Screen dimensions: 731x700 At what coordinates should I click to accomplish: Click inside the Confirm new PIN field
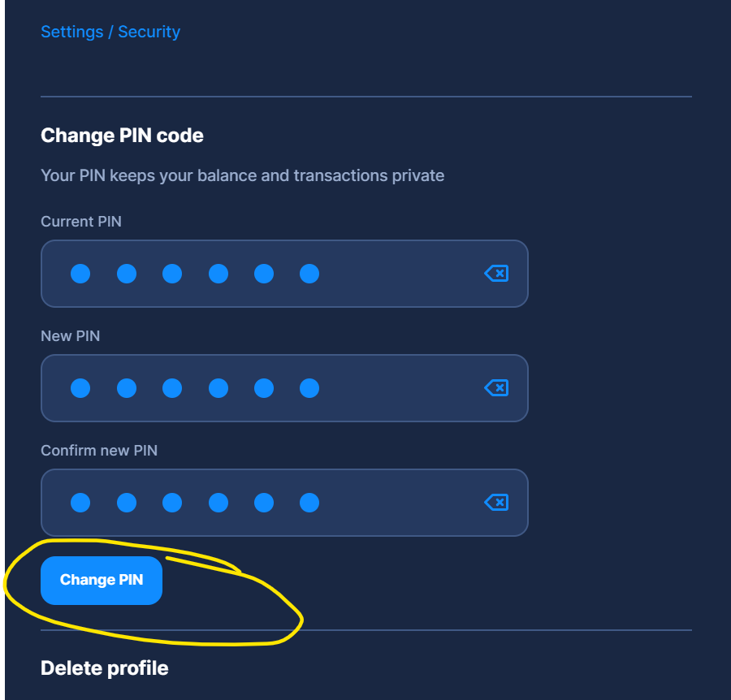coord(284,503)
